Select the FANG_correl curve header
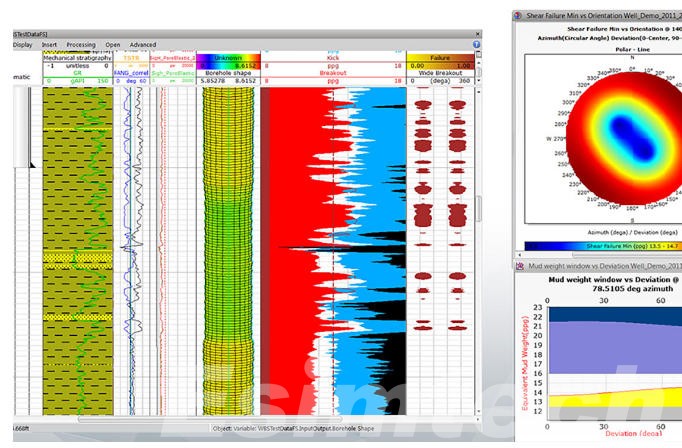Viewport: 682px width, 448px height. (x=131, y=73)
